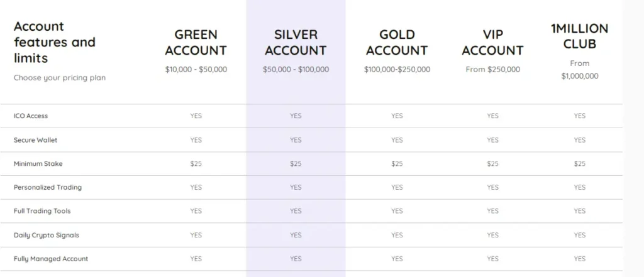Select the Secure Wallet feature label
The image size is (644, 277).
coord(35,140)
